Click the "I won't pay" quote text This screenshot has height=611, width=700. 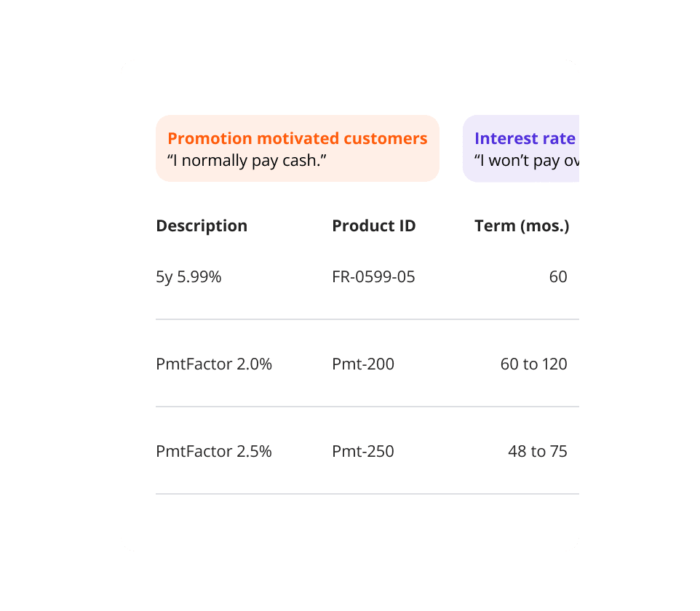tap(526, 160)
